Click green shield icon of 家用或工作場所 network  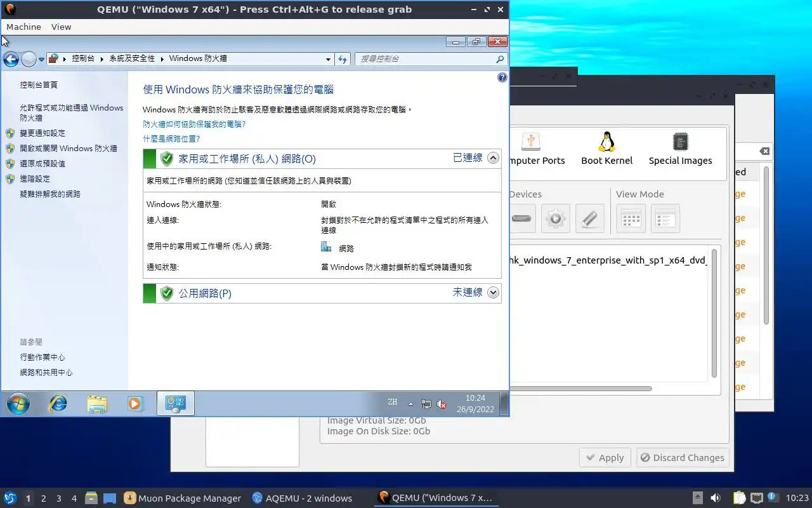point(167,159)
